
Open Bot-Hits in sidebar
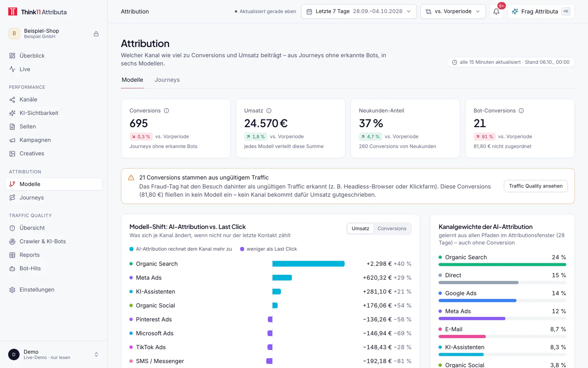53,268
